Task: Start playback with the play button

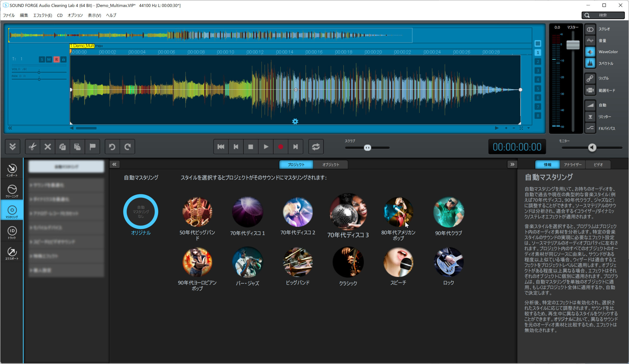Action: click(266, 147)
